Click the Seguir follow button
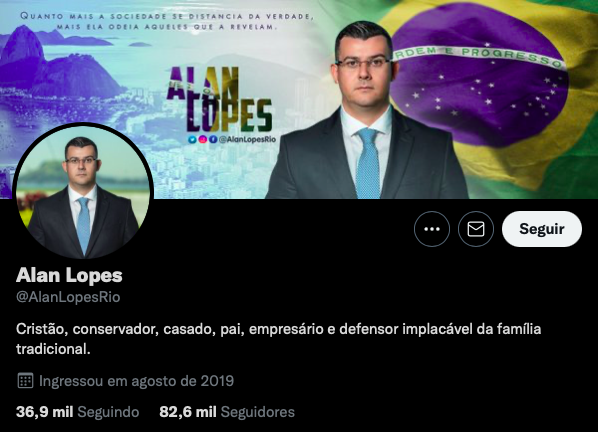The image size is (598, 432). coord(542,229)
